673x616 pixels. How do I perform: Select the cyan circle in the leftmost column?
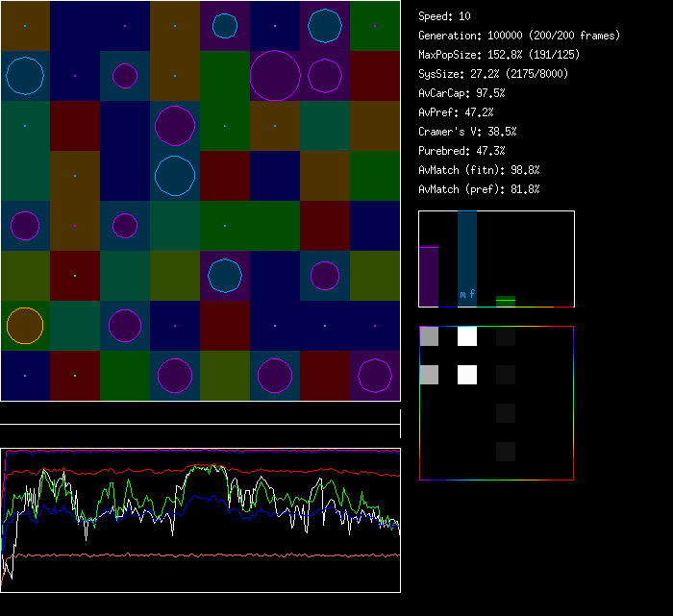(25, 76)
